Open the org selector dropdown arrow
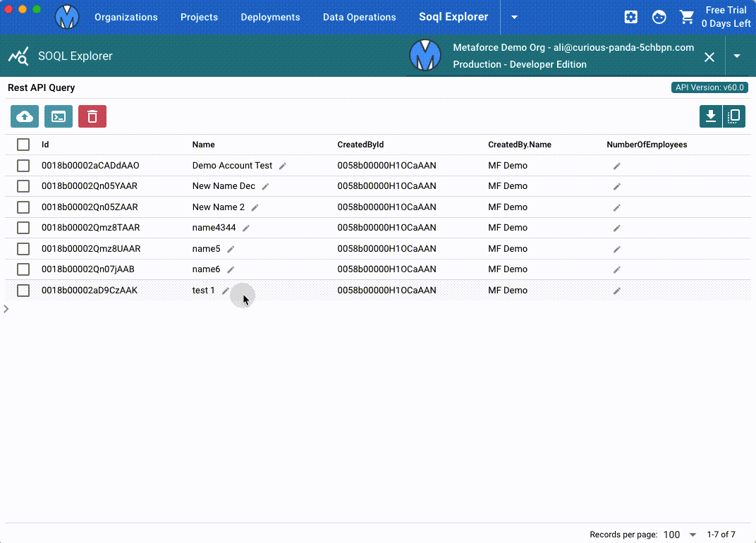The image size is (756, 543). coord(737,56)
